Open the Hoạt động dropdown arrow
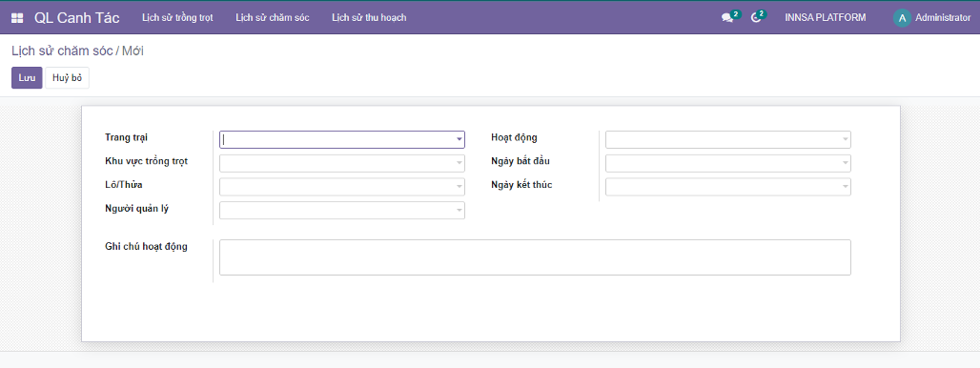The width and height of the screenshot is (980, 368). pos(846,139)
